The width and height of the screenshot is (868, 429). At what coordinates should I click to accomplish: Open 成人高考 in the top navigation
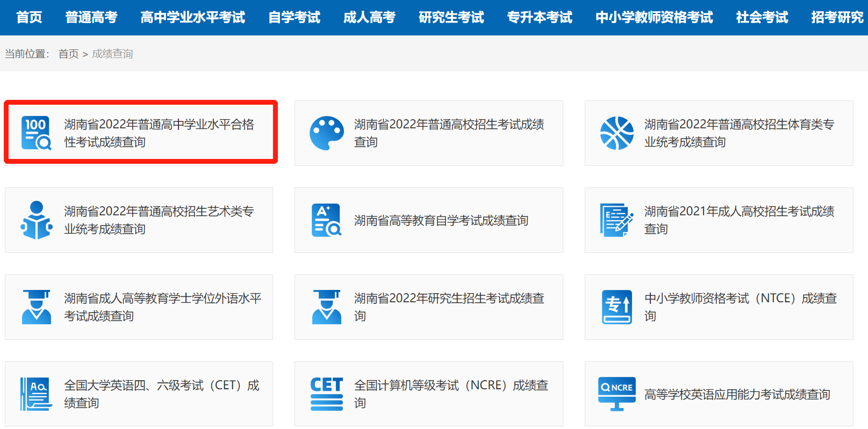pos(369,17)
